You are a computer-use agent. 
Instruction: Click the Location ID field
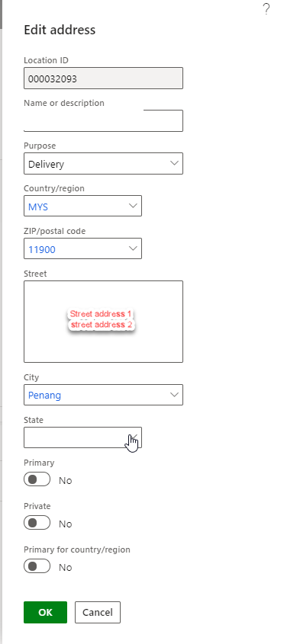pos(103,78)
